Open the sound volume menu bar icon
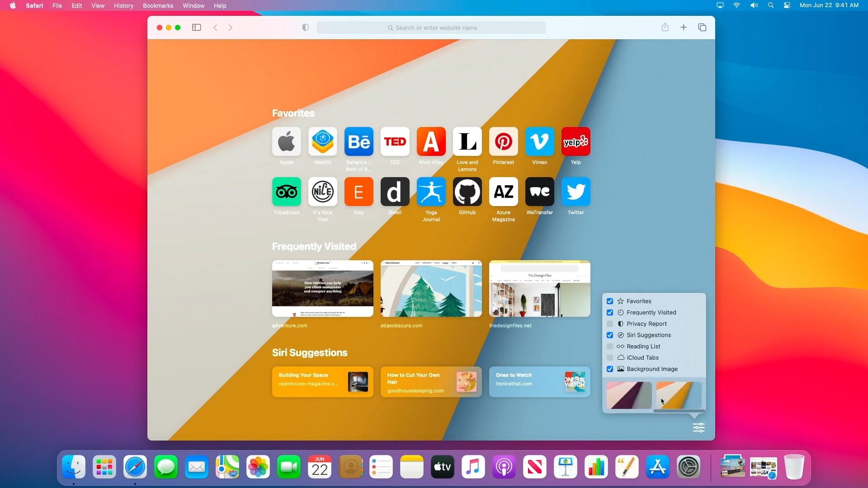 coord(754,5)
